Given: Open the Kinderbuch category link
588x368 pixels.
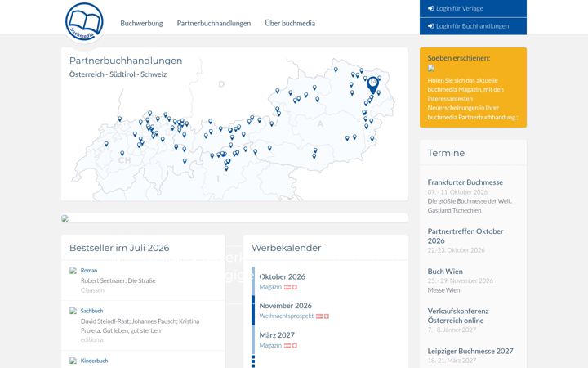Looking at the screenshot, I should (x=94, y=361).
